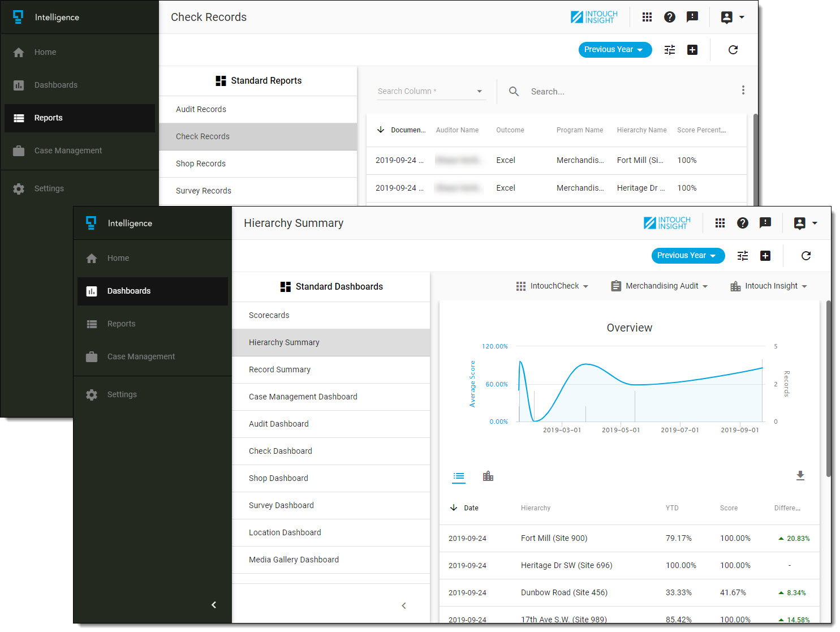Click the add new dashboard icon

pyautogui.click(x=765, y=256)
